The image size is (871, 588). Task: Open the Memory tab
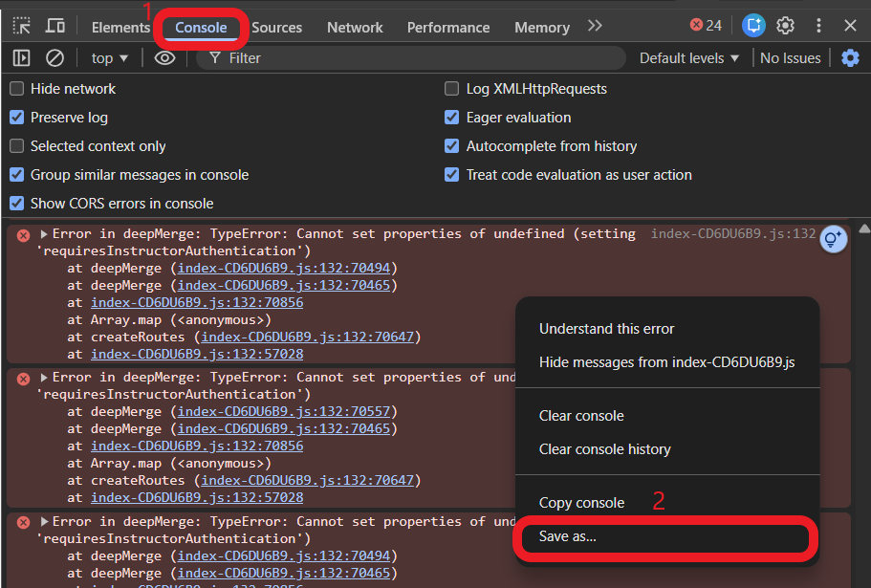541,27
